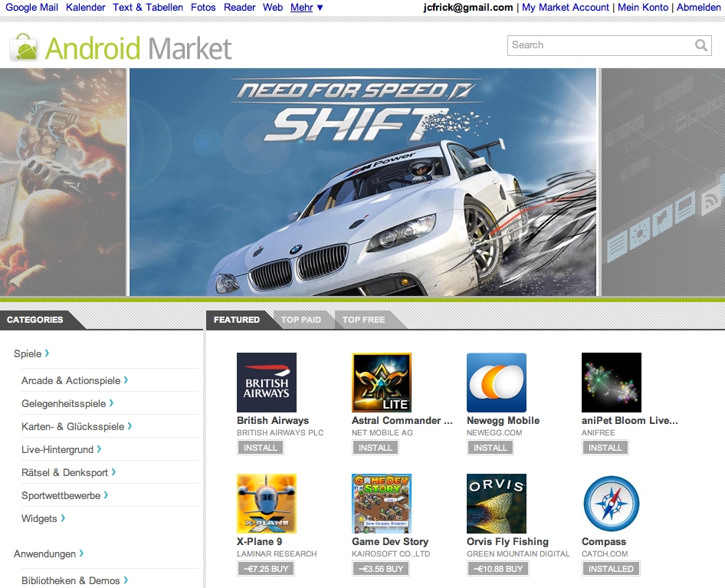Open the aniPet Bloom Live title link
Image resolution: width=725 pixels, height=588 pixels.
630,421
